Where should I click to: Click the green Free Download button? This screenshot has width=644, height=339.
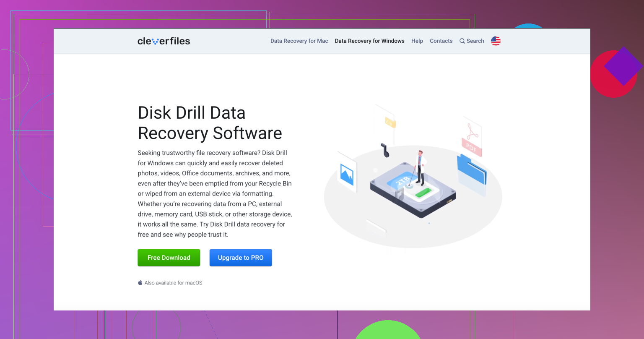click(x=169, y=258)
